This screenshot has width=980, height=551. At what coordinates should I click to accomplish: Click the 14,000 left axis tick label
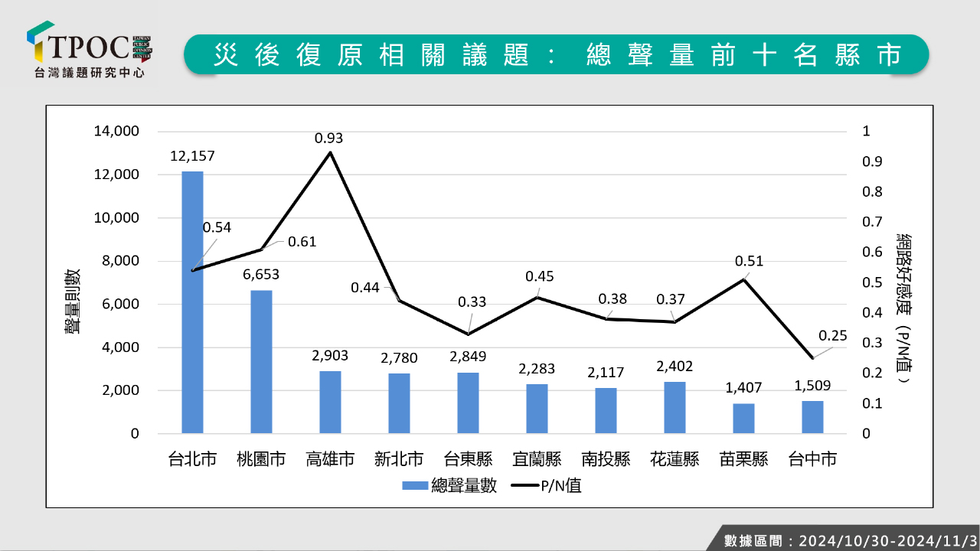[116, 131]
